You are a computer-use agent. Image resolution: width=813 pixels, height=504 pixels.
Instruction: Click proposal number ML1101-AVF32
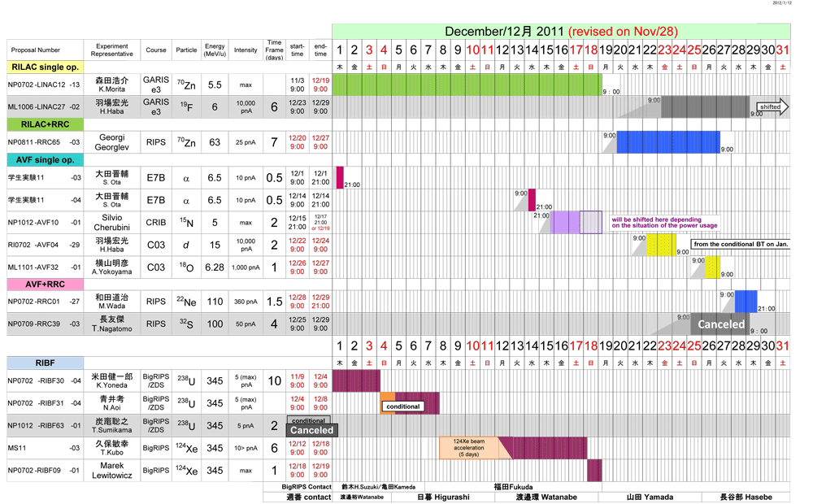pyautogui.click(x=44, y=267)
